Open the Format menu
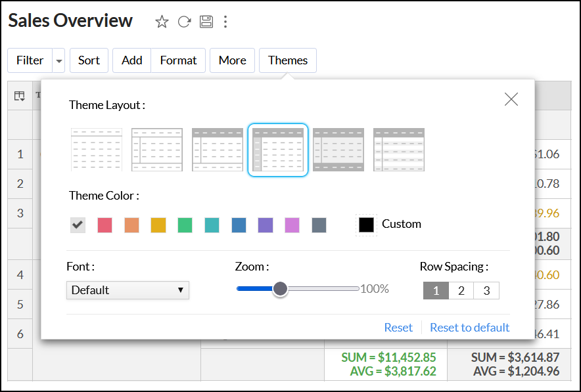Image resolution: width=581 pixels, height=392 pixels. pyautogui.click(x=178, y=60)
